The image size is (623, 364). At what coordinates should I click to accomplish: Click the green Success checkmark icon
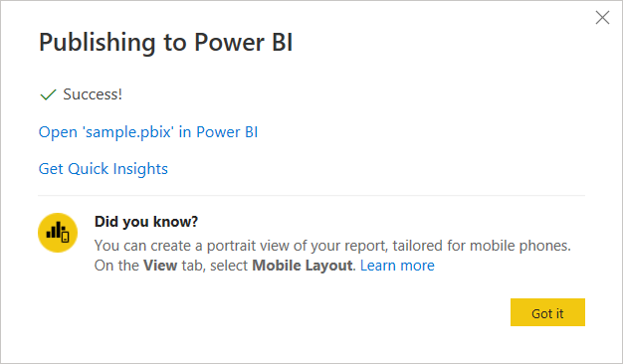point(48,94)
